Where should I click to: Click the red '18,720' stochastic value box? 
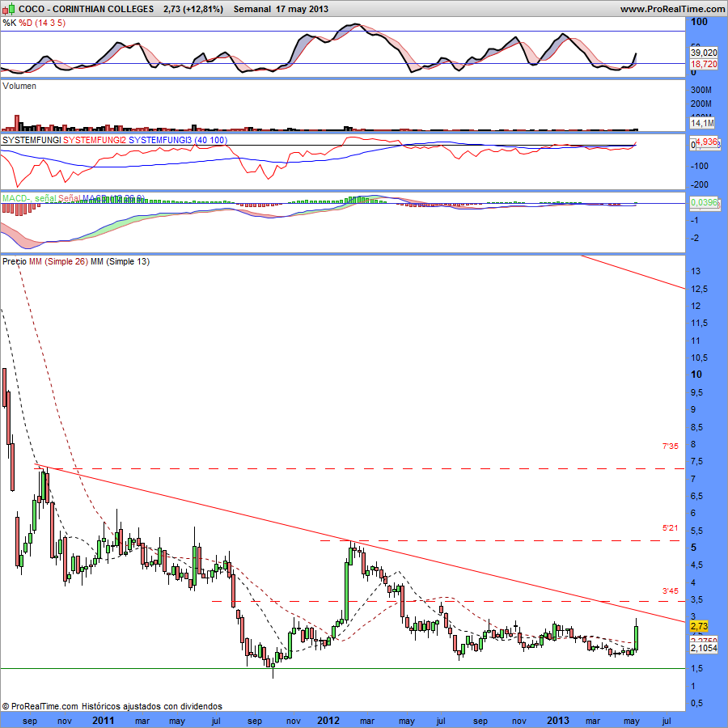tap(704, 64)
